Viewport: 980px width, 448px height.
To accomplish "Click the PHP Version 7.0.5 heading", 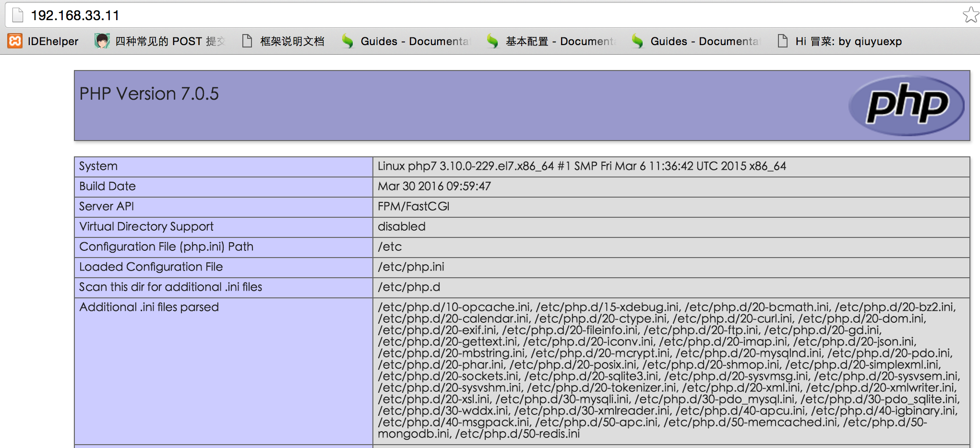I will point(149,94).
